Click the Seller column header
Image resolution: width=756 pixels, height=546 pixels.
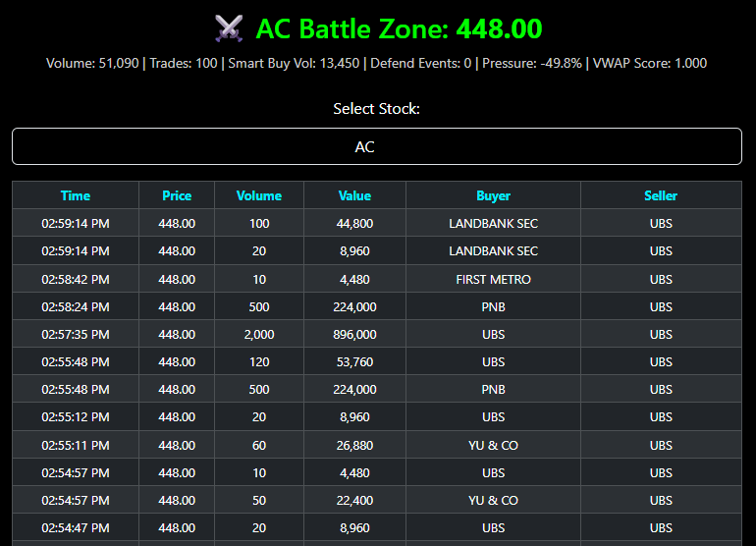[661, 195]
